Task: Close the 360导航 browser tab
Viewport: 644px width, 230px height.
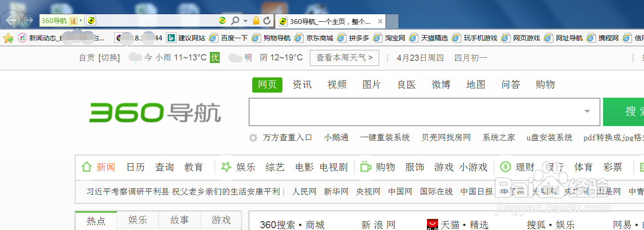Action: click(x=380, y=21)
